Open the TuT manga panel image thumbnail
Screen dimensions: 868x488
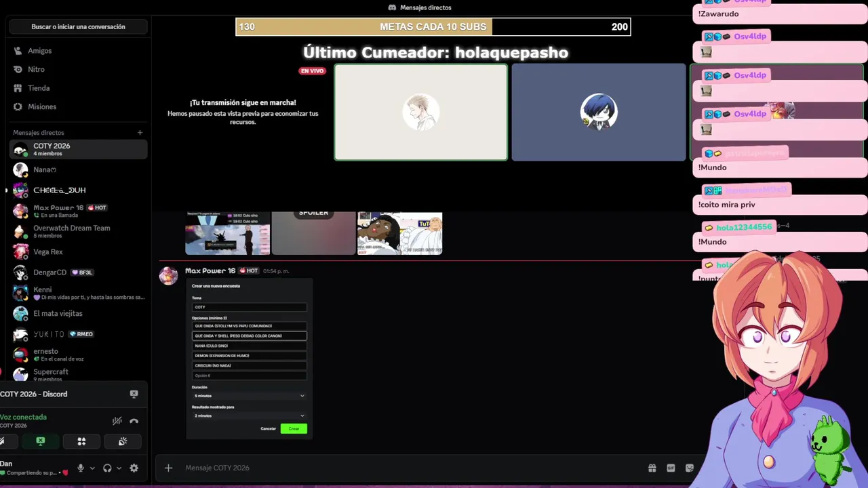pos(399,232)
